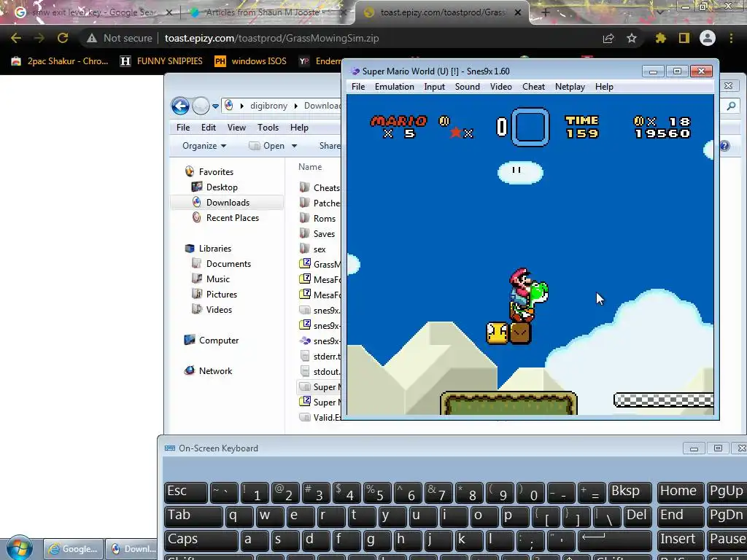
Task: Expand the Open button dropdown arrow
Action: tap(295, 146)
